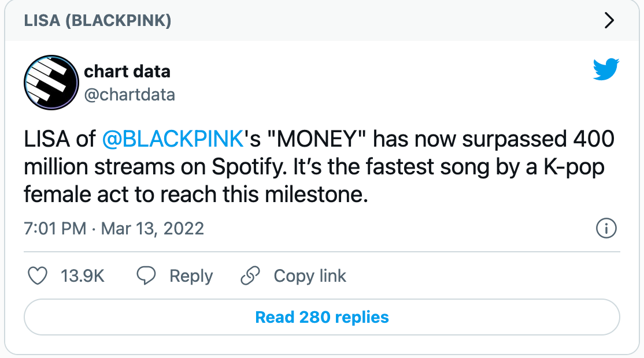Open "Read 280 replies"

click(x=322, y=317)
